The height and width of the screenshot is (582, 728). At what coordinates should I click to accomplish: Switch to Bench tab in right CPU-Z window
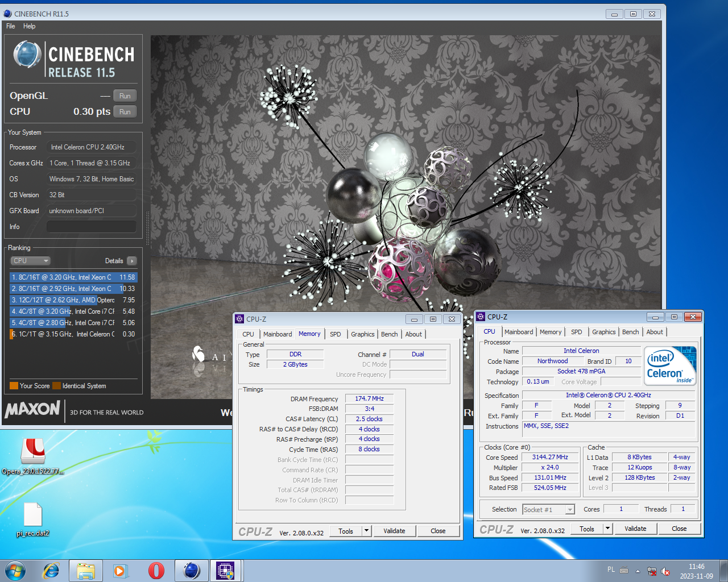(631, 332)
